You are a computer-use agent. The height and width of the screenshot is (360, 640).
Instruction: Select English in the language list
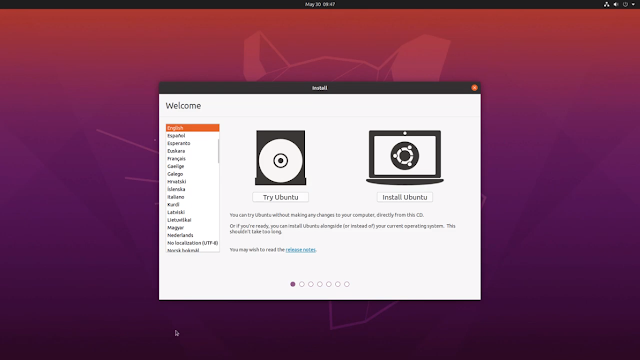(x=192, y=128)
